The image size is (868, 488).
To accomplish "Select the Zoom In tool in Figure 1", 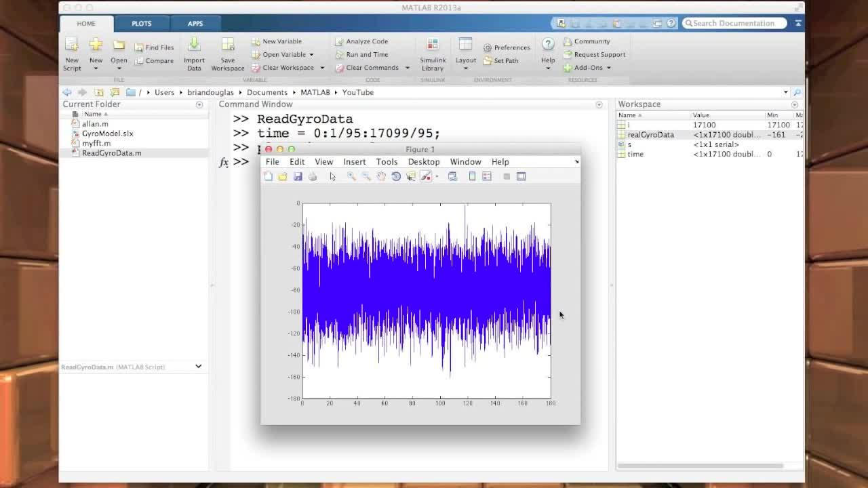I will pos(351,176).
